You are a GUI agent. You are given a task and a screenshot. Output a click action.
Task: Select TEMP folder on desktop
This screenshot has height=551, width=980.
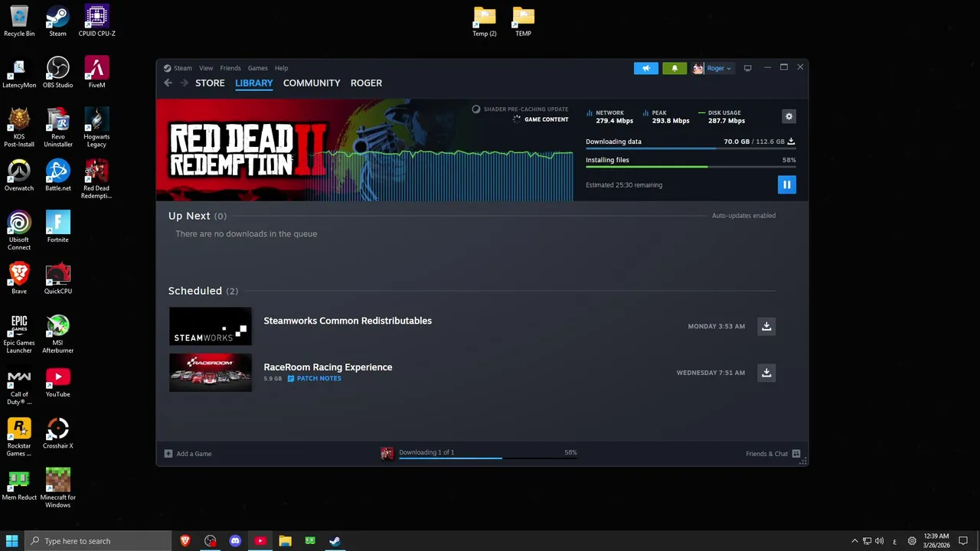pos(524,21)
